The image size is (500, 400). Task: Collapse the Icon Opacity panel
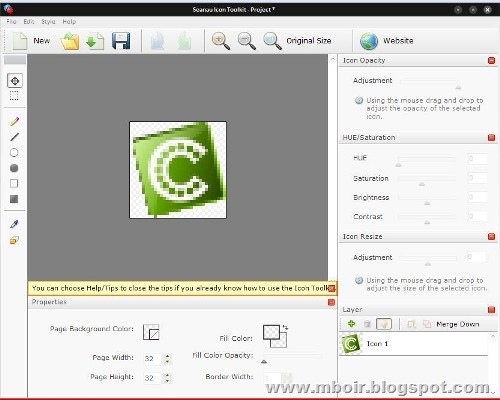(x=491, y=60)
